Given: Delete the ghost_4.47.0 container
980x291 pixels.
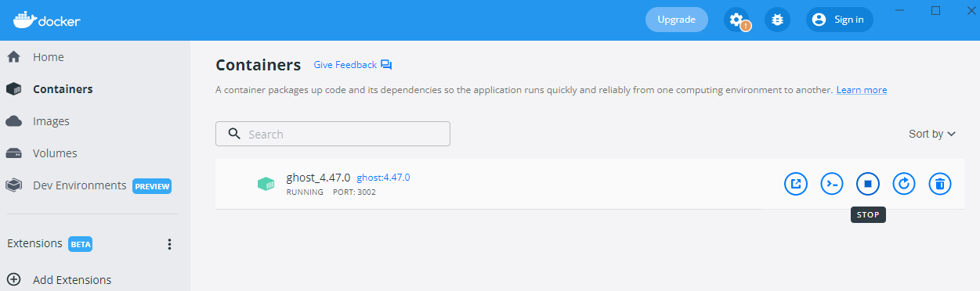Looking at the screenshot, I should click(940, 184).
